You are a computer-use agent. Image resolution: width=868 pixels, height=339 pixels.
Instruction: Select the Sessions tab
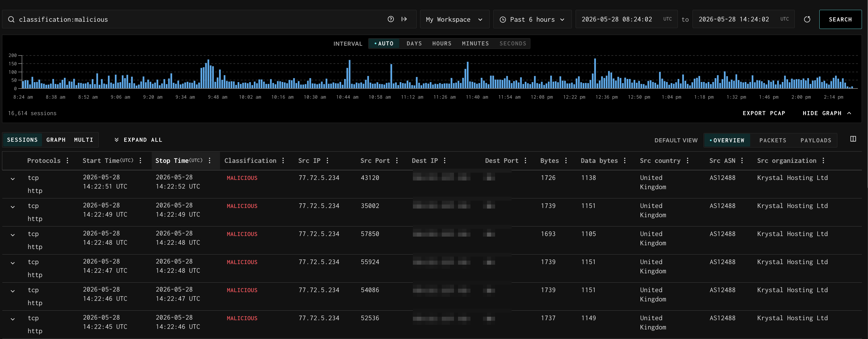22,140
